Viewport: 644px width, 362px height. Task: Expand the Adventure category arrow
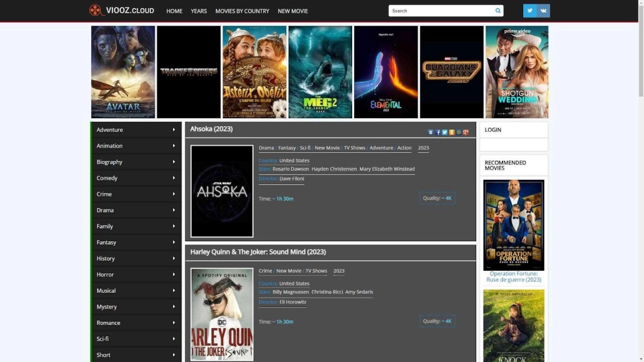click(x=174, y=130)
